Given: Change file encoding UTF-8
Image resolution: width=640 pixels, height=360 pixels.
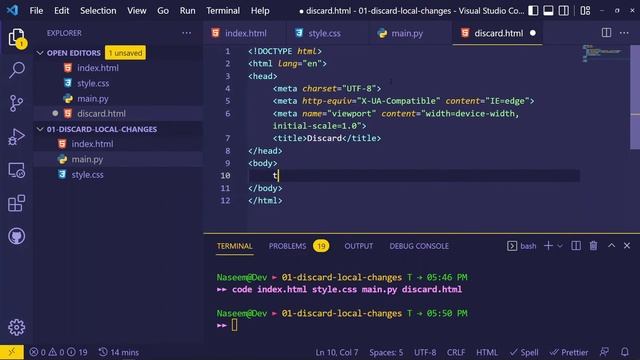Looking at the screenshot, I should 425,352.
